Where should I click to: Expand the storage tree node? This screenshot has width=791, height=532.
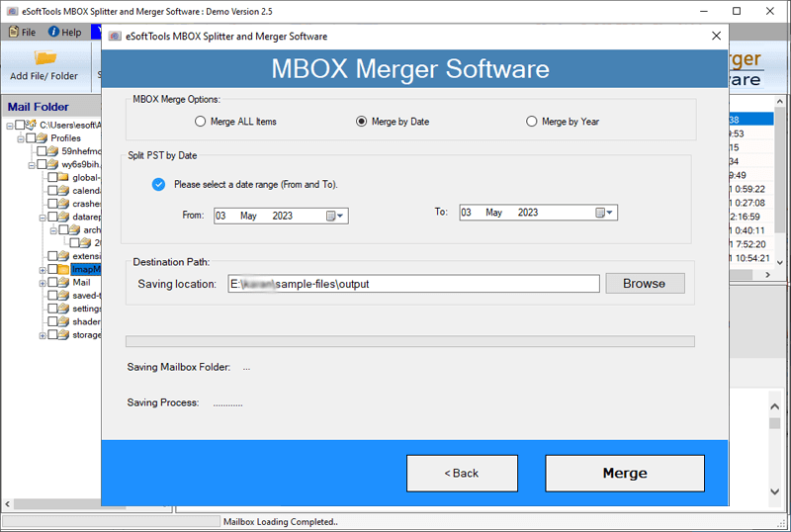[x=43, y=335]
